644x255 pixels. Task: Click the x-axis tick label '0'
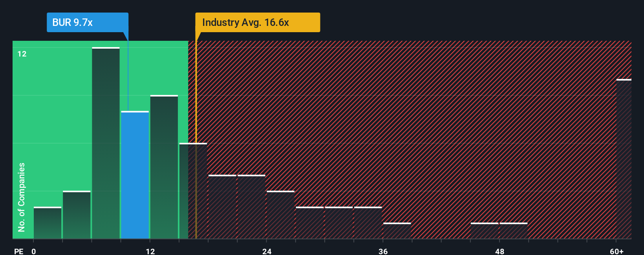tap(34, 251)
